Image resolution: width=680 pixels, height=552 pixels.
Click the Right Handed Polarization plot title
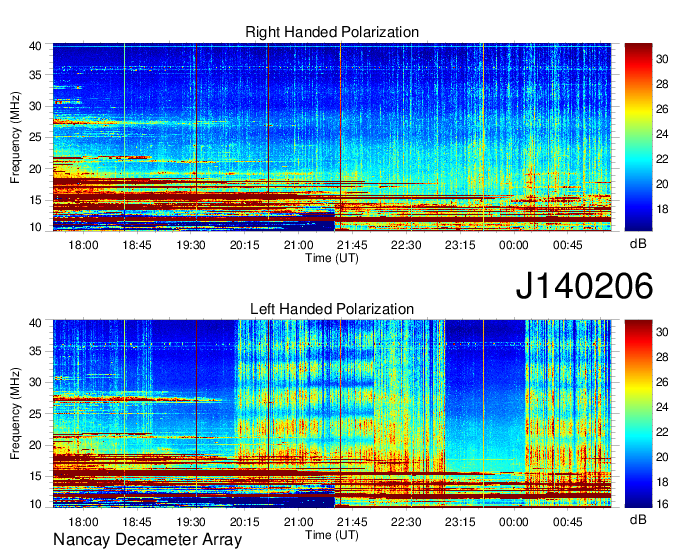tap(332, 32)
